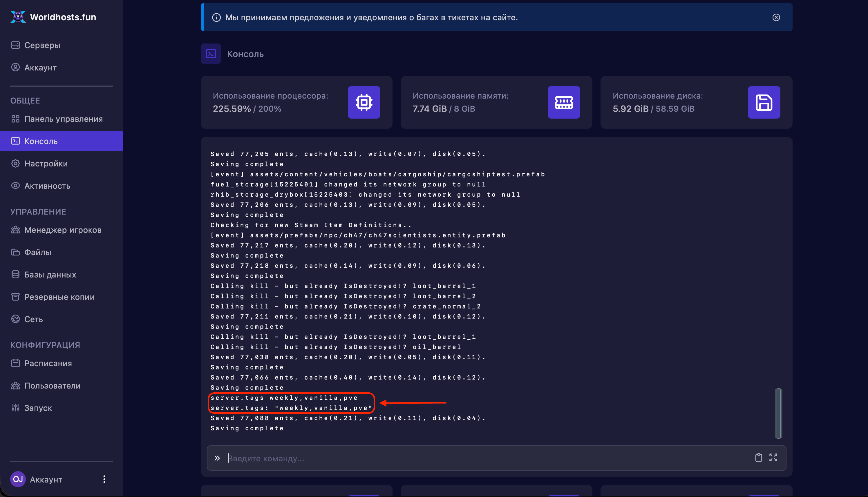The height and width of the screenshot is (497, 868).
Task: Open the Файлы section
Action: (62, 252)
